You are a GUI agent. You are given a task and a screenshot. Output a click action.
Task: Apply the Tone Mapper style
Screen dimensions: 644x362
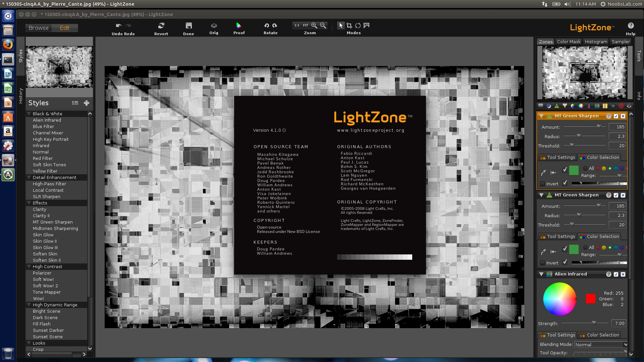click(x=47, y=292)
